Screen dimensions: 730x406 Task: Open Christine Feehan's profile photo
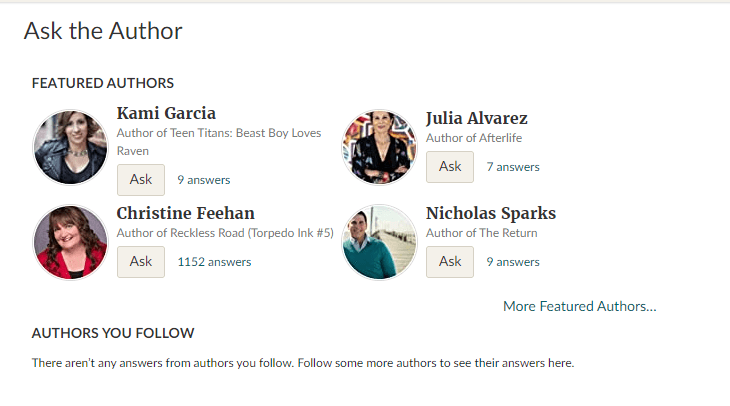70,242
